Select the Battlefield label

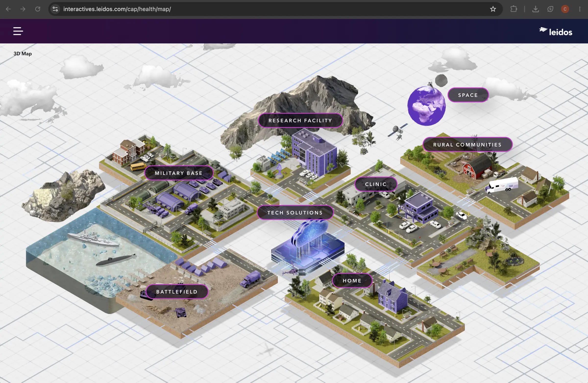(177, 292)
